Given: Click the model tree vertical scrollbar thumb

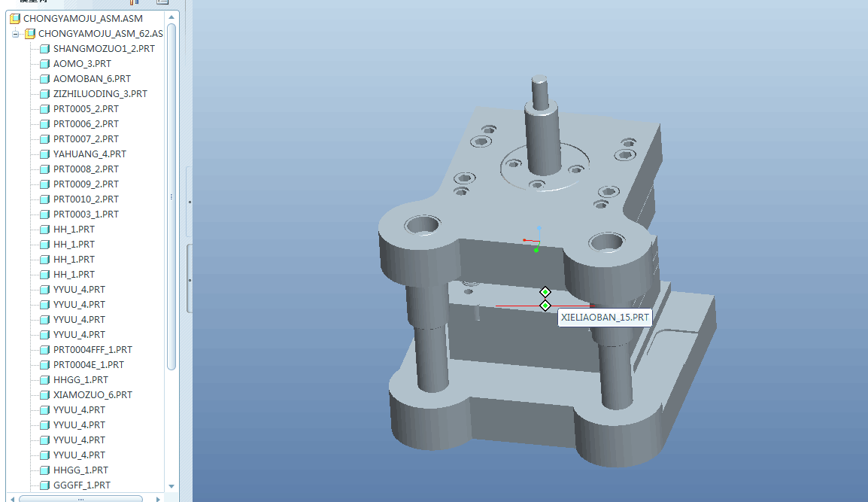Looking at the screenshot, I should pyautogui.click(x=171, y=196).
